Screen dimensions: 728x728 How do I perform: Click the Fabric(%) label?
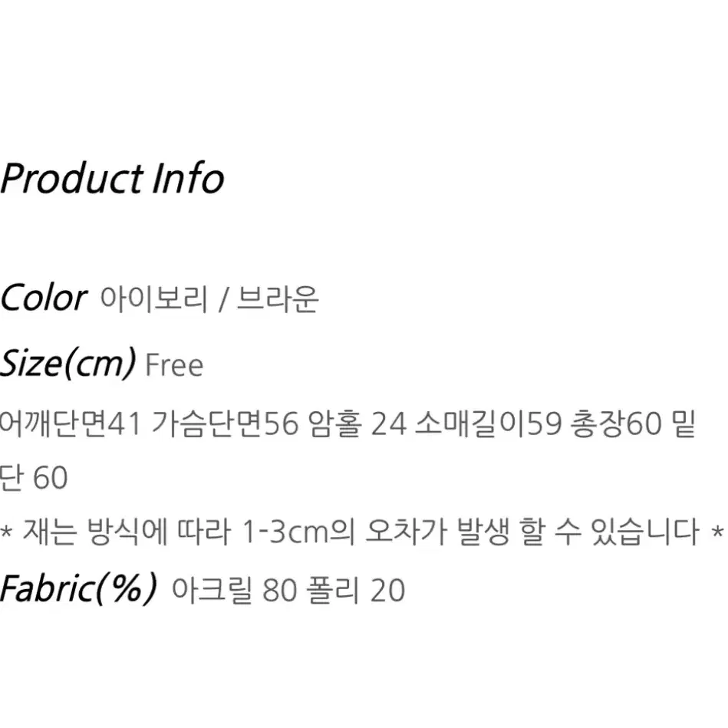(x=78, y=588)
